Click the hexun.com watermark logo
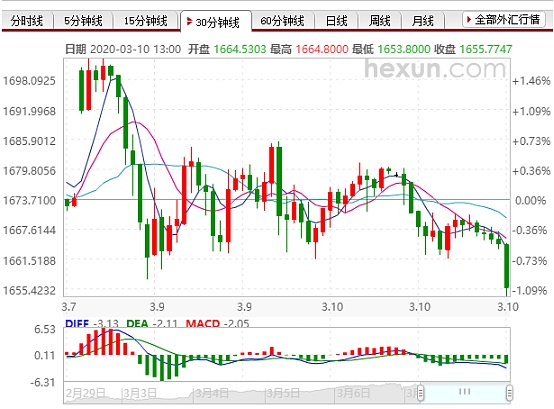 435,69
